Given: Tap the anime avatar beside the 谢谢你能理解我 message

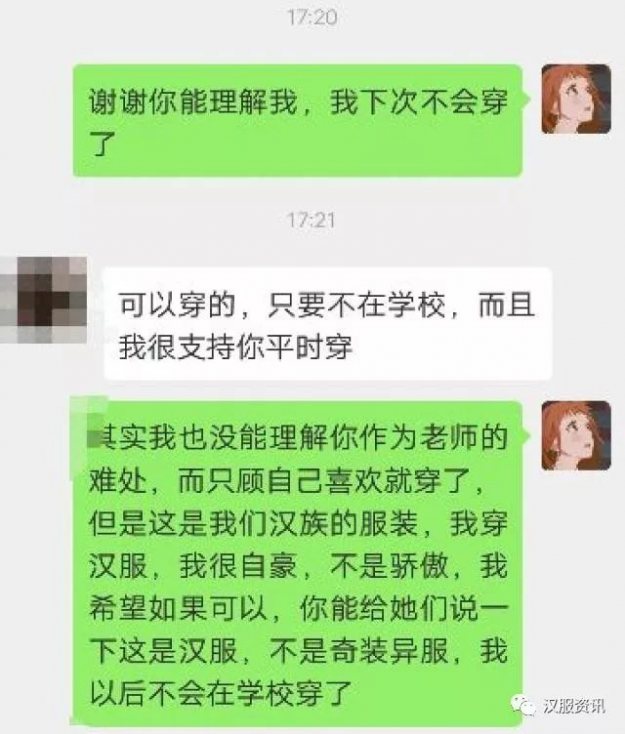Looking at the screenshot, I should point(576,99).
